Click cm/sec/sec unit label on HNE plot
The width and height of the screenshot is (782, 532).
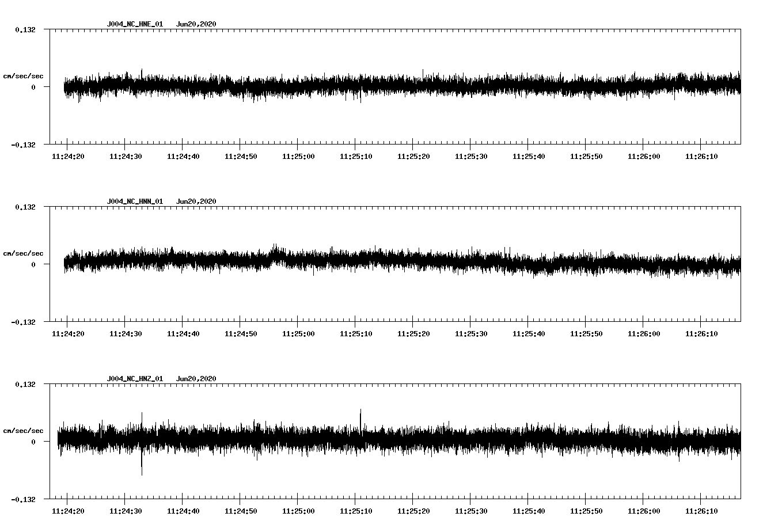point(23,76)
